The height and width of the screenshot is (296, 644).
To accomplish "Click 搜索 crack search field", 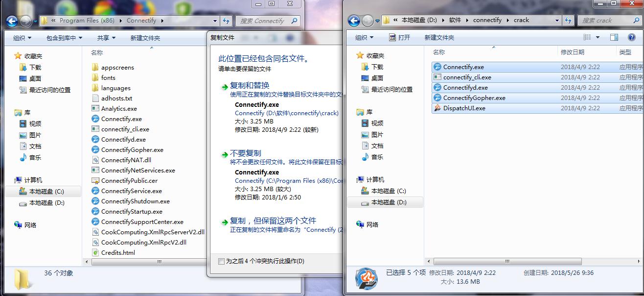I will tap(609, 20).
